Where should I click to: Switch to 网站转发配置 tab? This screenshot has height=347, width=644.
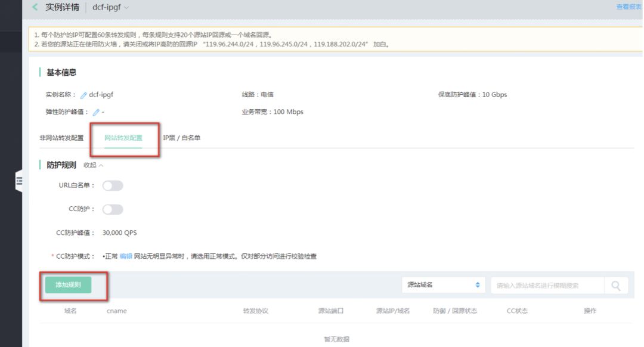(x=123, y=138)
